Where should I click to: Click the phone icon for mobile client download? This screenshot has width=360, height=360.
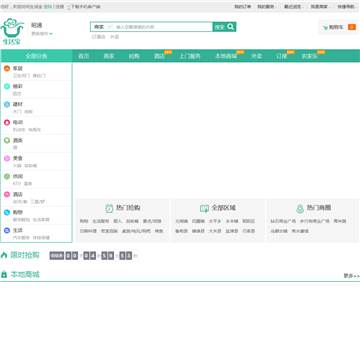pyautogui.click(x=69, y=7)
